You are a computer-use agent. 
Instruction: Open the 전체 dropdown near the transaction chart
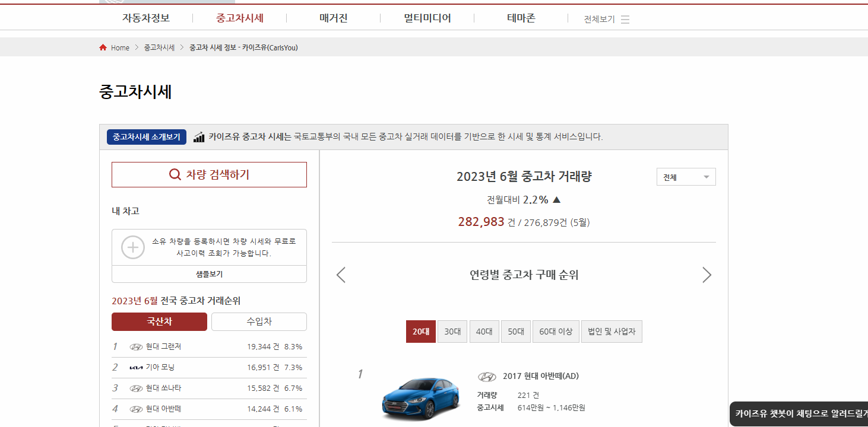pos(686,176)
